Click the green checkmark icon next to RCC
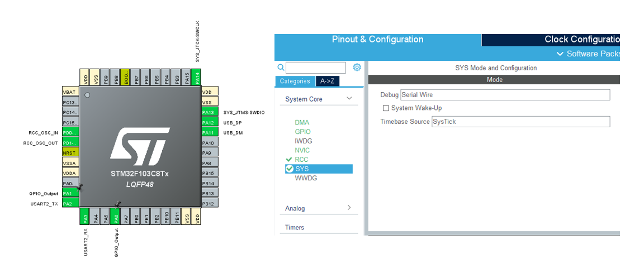The image size is (644, 269). coord(288,160)
